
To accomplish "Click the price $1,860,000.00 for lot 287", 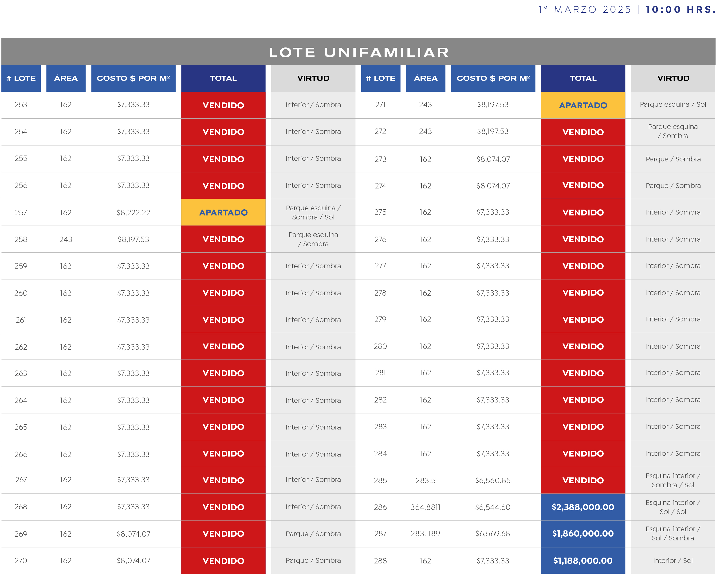I will pyautogui.click(x=583, y=534).
